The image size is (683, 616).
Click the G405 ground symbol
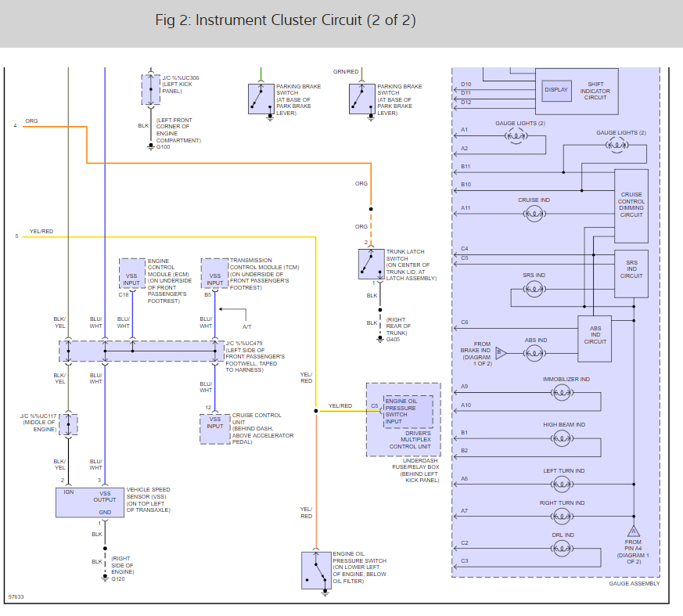380,338
